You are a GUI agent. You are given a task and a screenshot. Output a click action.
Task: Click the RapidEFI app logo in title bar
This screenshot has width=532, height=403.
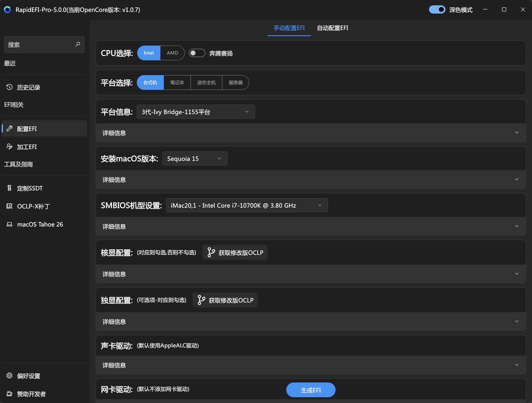(x=7, y=10)
